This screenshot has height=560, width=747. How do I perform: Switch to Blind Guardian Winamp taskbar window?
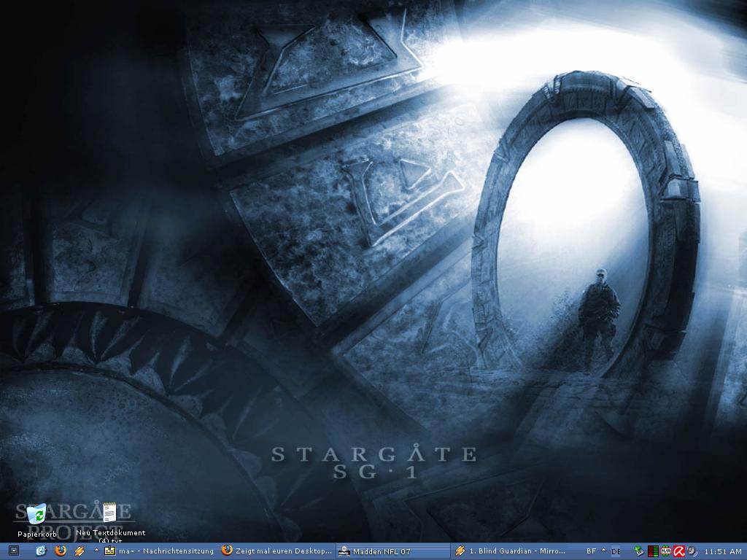click(510, 551)
